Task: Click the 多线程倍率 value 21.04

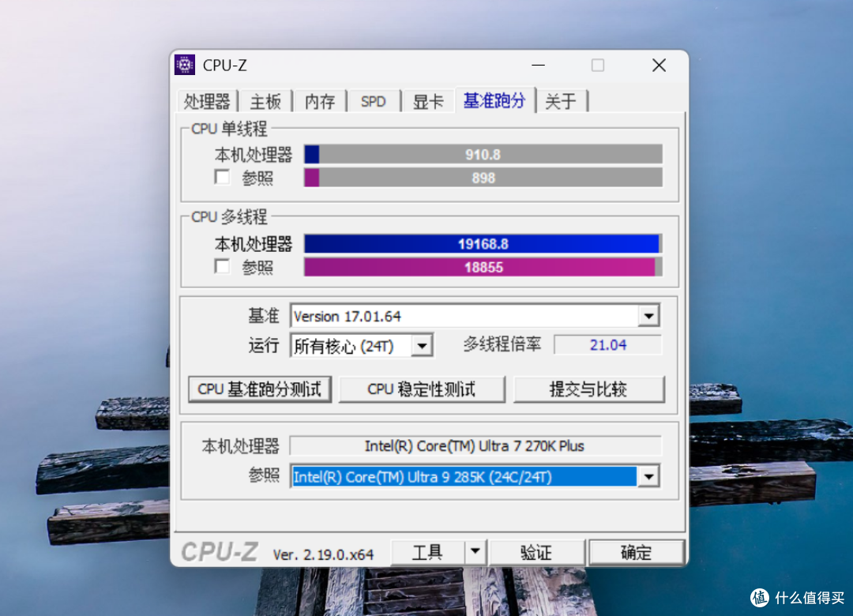Action: [x=607, y=345]
